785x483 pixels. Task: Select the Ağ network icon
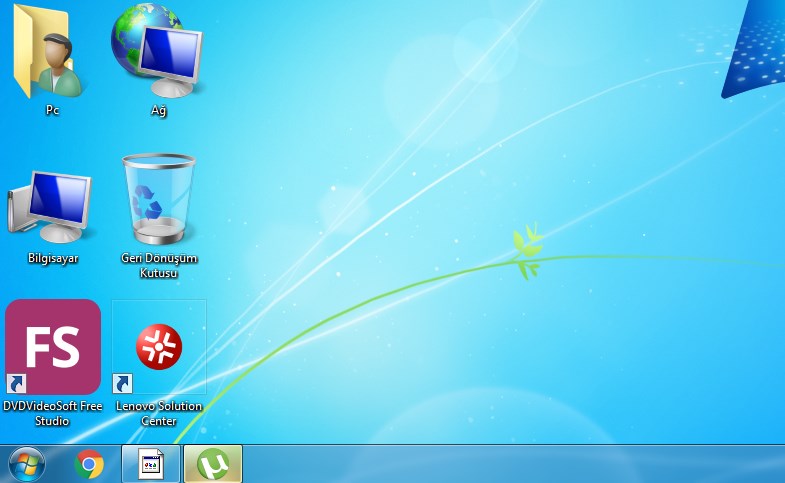[x=157, y=50]
